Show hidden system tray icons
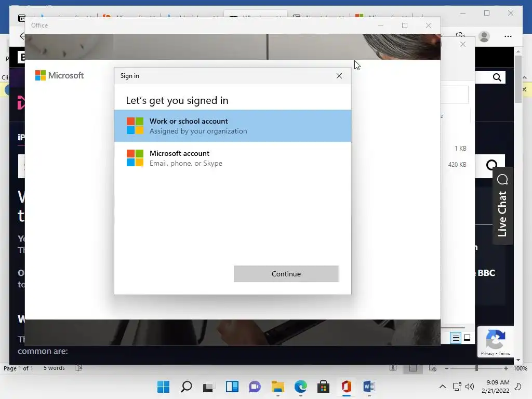Image resolution: width=532 pixels, height=399 pixels. [443, 387]
